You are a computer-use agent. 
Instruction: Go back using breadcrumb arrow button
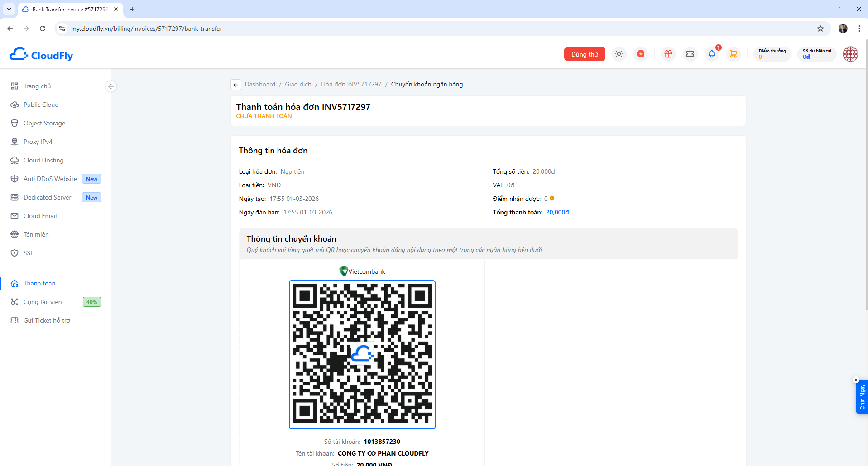pos(235,85)
